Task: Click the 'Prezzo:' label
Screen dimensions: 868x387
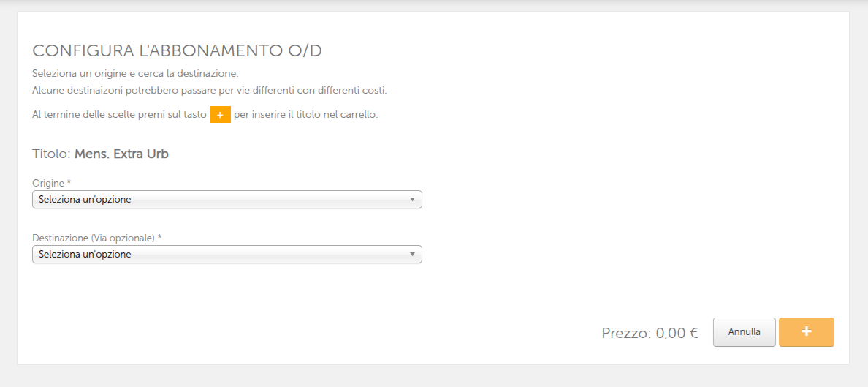Action: (626, 333)
